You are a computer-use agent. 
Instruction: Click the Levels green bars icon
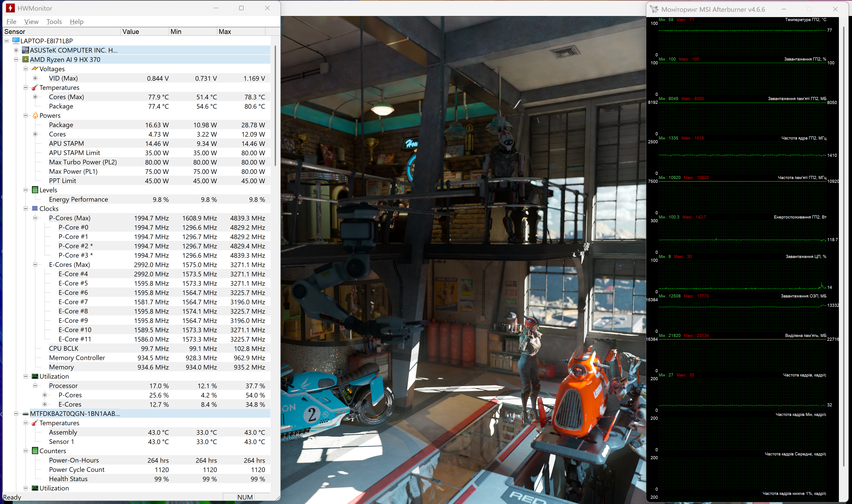35,190
